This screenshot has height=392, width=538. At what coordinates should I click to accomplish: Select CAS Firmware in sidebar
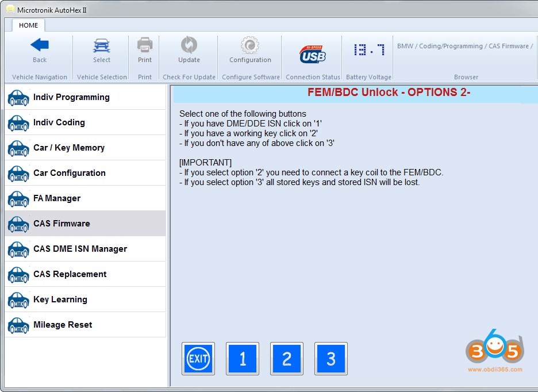tap(86, 224)
